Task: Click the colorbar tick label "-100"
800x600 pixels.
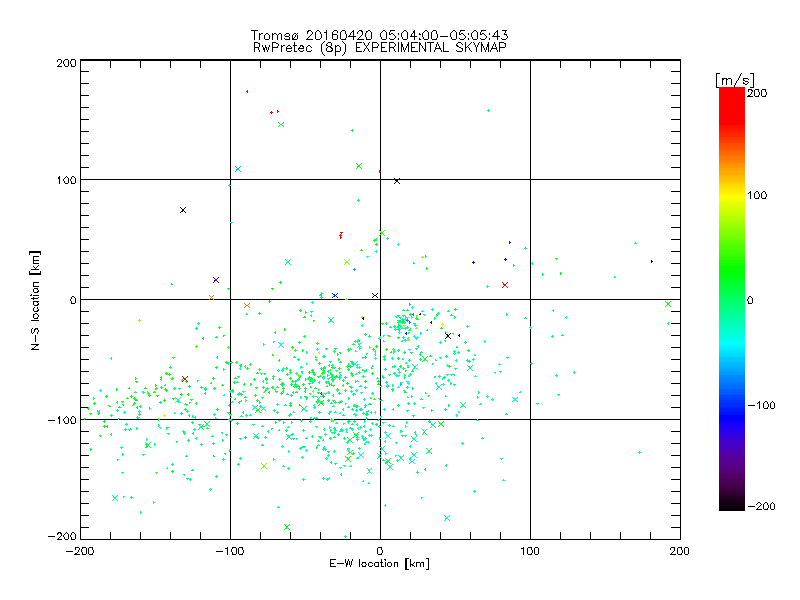Action: (x=761, y=405)
